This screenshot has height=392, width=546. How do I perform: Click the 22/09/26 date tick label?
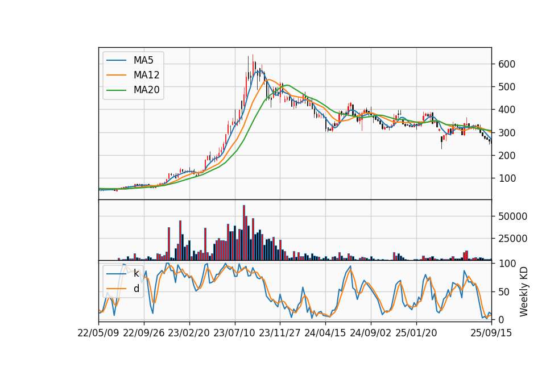pyautogui.click(x=144, y=333)
